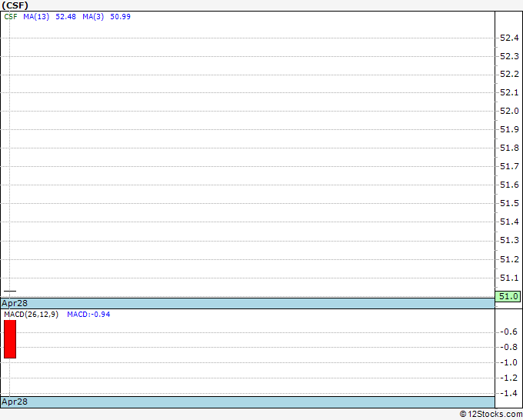Click the (CSF) chart title
The width and height of the screenshot is (523, 420).
point(15,5)
